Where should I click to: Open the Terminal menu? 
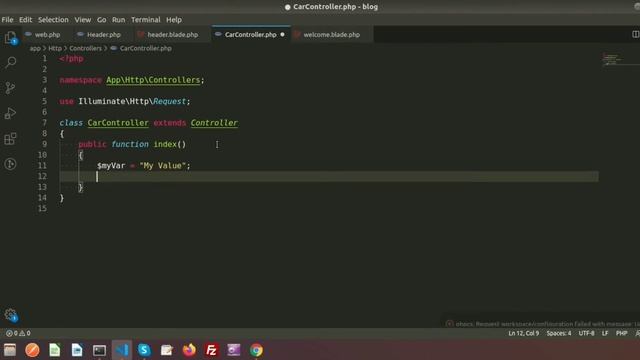pyautogui.click(x=146, y=20)
